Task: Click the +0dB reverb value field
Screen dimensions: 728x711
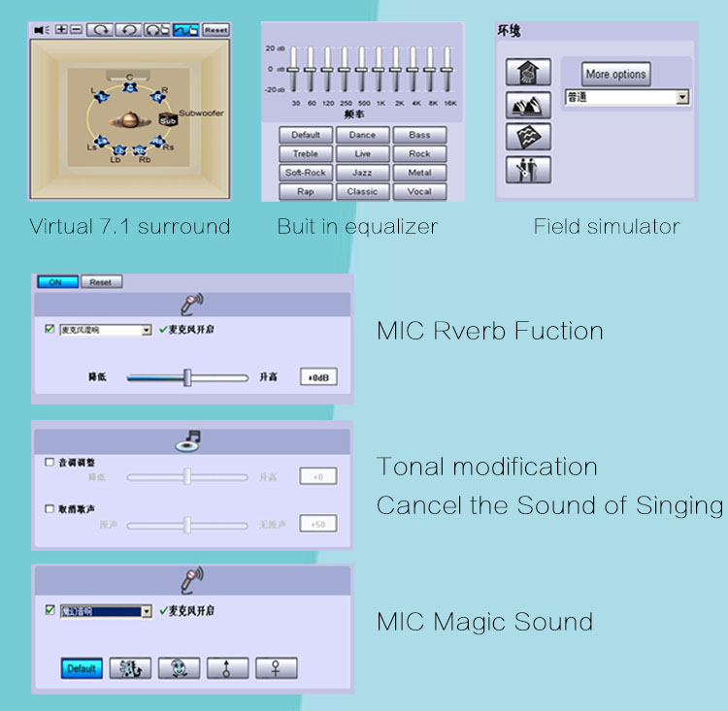Action: [317, 377]
